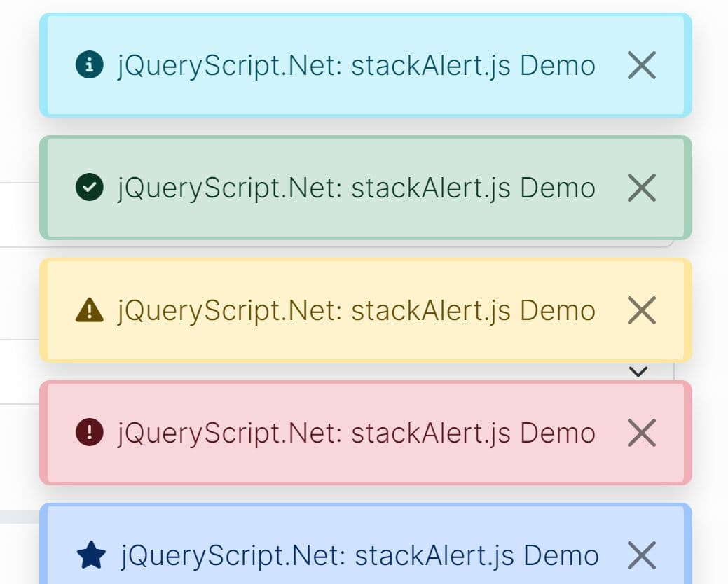The width and height of the screenshot is (728, 584).
Task: Click the word "Demo" in the red alert
Action: coord(558,433)
